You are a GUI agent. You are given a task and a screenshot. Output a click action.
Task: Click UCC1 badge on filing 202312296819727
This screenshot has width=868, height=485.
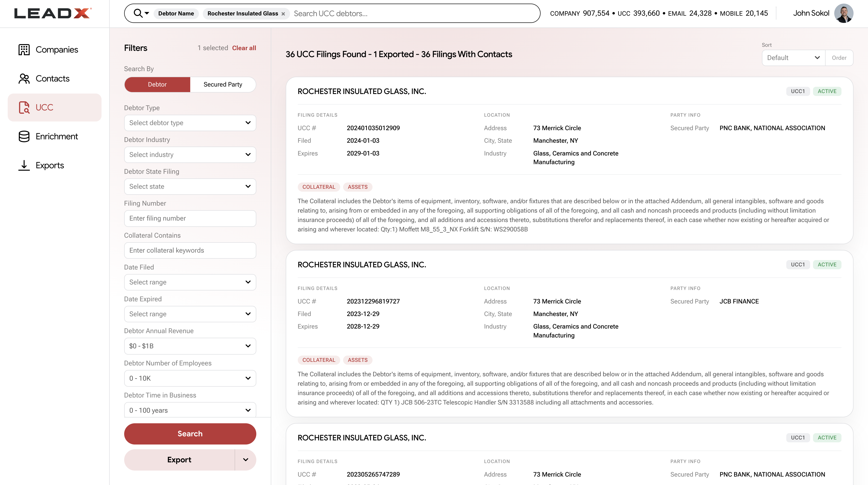pos(798,265)
